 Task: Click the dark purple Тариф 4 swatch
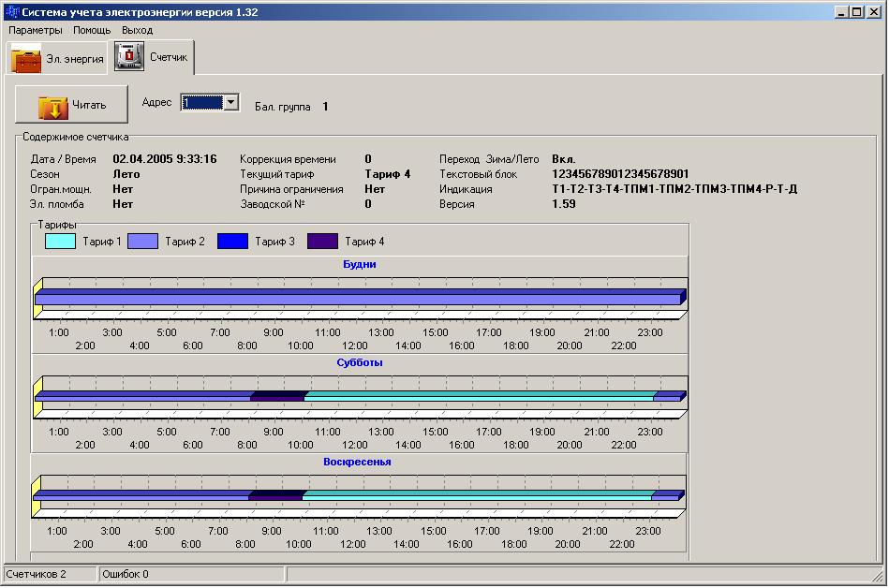(322, 242)
